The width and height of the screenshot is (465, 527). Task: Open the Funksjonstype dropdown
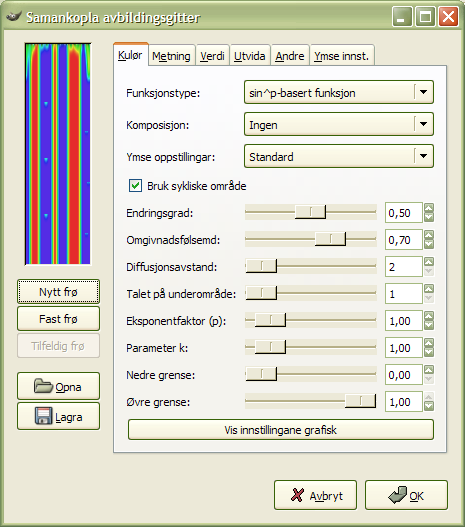[x=339, y=92]
